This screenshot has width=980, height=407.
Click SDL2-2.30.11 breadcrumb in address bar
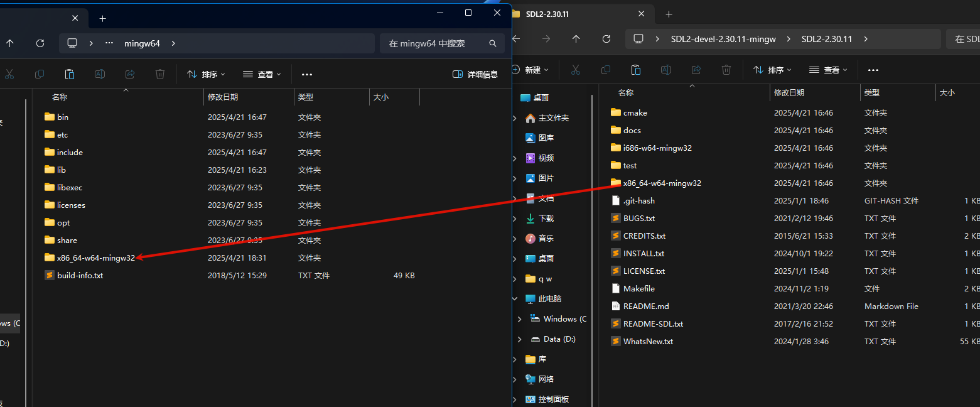click(827, 39)
